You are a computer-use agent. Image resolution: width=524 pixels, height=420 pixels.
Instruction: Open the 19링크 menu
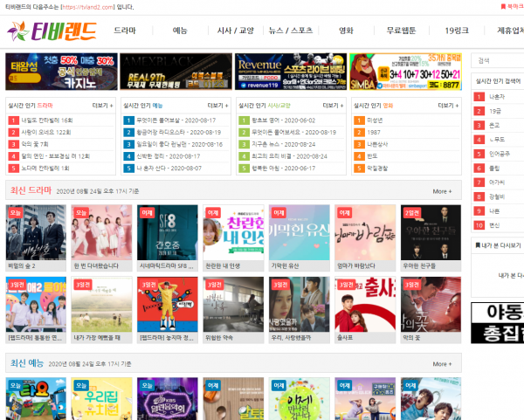(x=457, y=31)
